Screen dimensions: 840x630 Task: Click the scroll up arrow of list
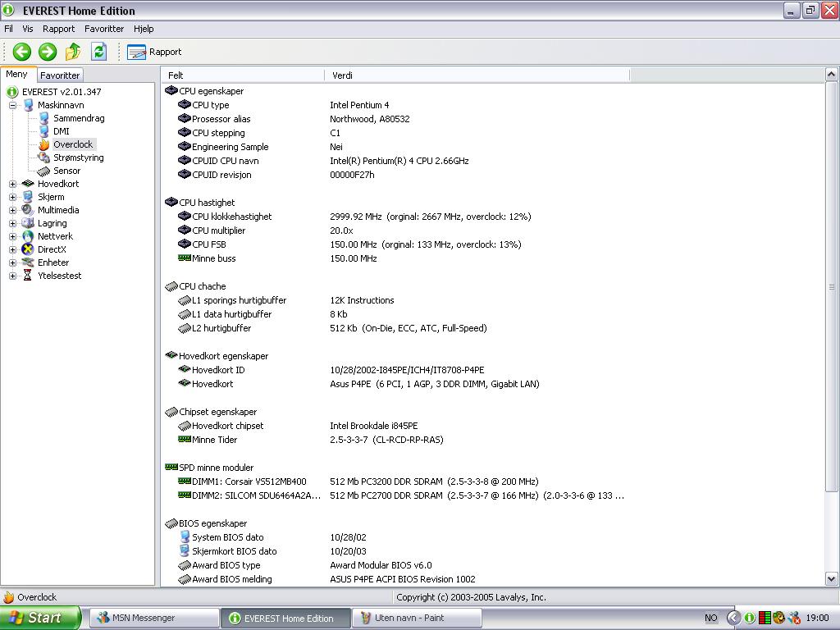click(832, 75)
